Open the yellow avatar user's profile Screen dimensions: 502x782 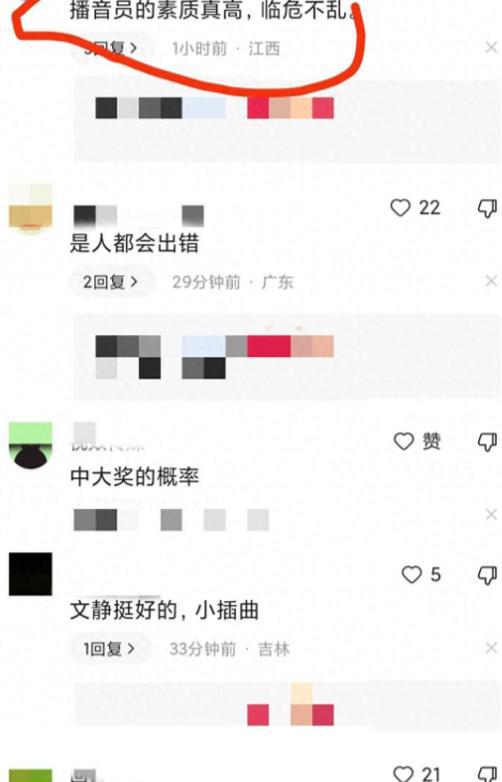pyautogui.click(x=30, y=206)
